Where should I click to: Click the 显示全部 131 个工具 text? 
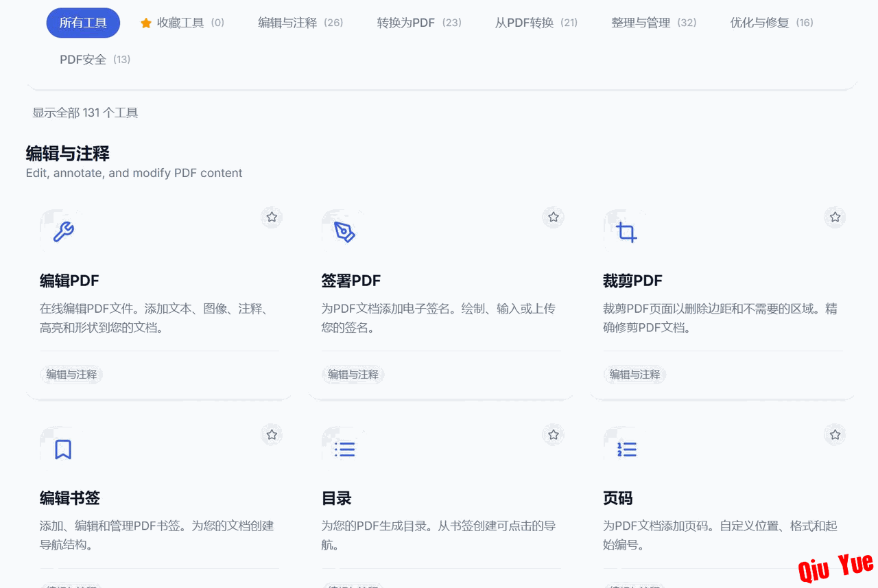86,113
